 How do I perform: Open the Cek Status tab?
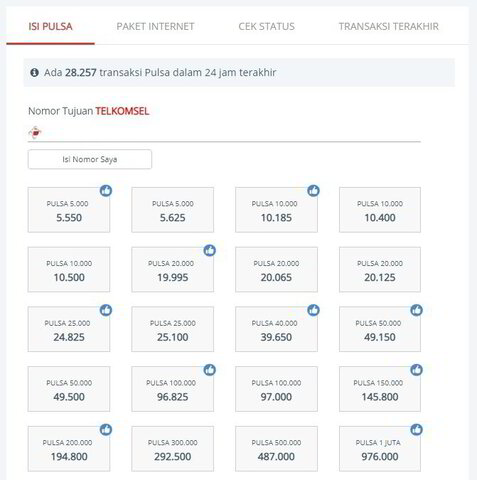[x=266, y=26]
